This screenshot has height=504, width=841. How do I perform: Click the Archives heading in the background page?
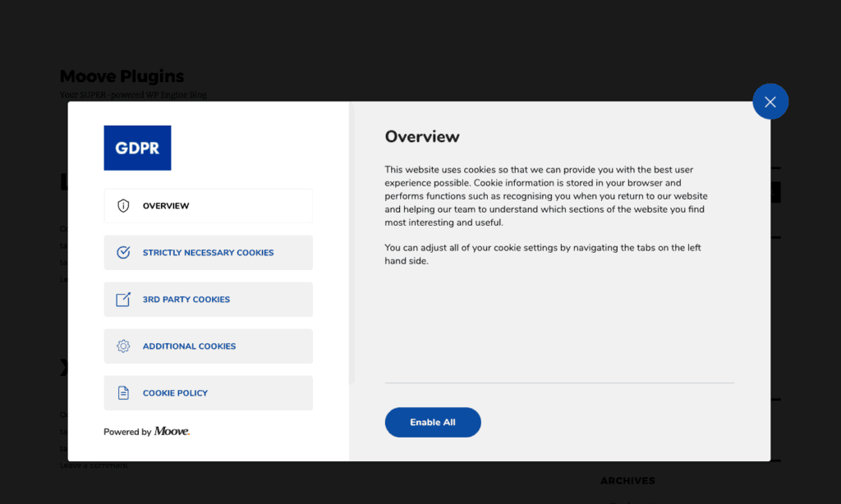pyautogui.click(x=627, y=481)
